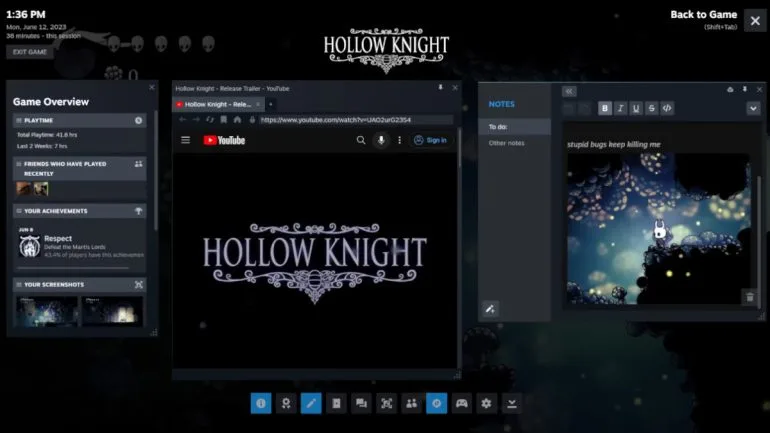This screenshot has width=770, height=433.
Task: Open Friends Who Have Played Recently icon
Action: point(138,164)
